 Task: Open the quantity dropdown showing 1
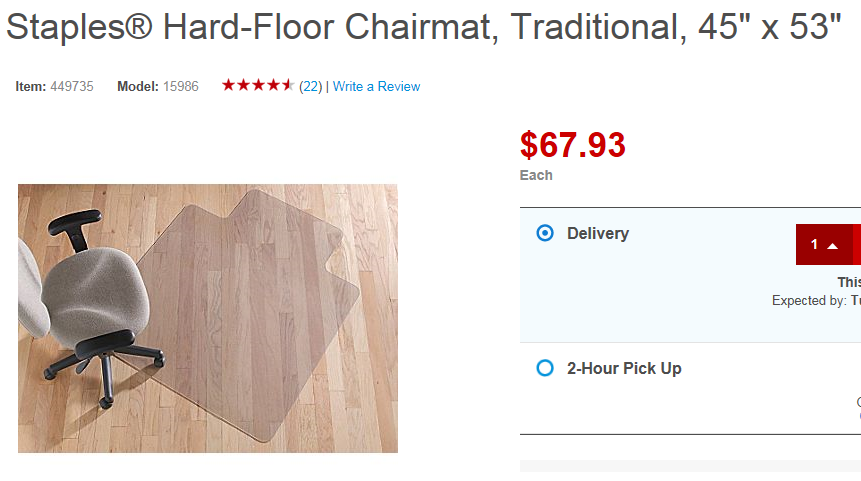(823, 245)
